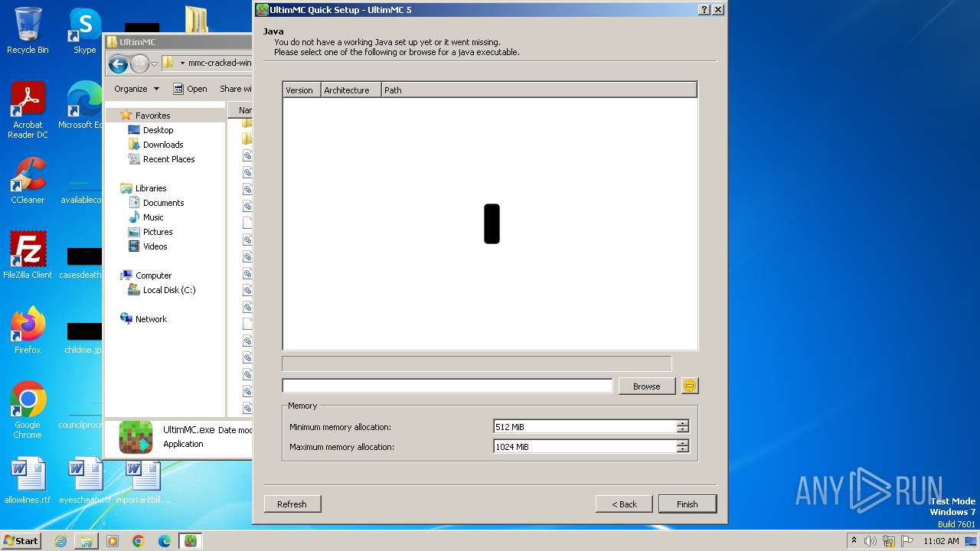Select Favorites in Explorer navigation pane
The width and height of the screenshot is (980, 551).
pyautogui.click(x=152, y=116)
